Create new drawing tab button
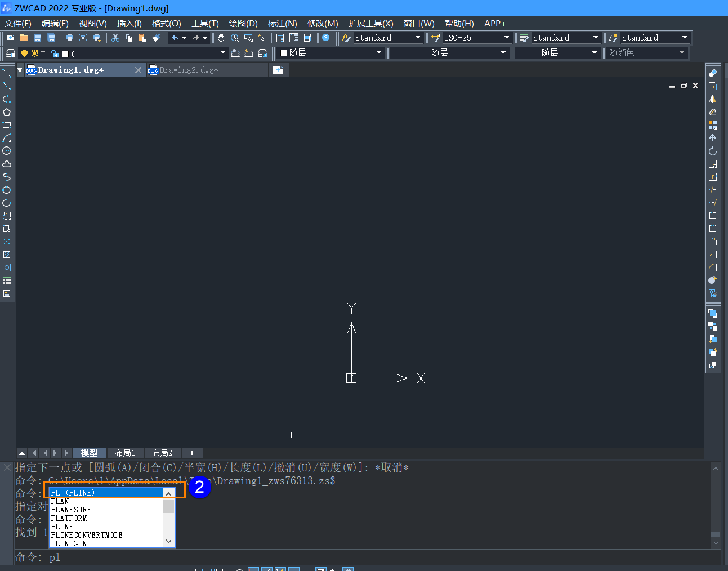The height and width of the screenshot is (571, 728). (278, 70)
